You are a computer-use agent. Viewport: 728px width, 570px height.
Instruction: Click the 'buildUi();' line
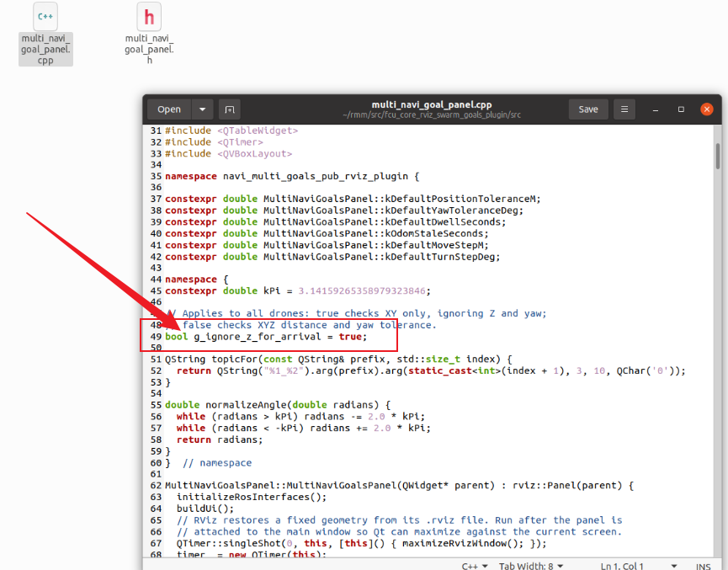[x=205, y=509]
